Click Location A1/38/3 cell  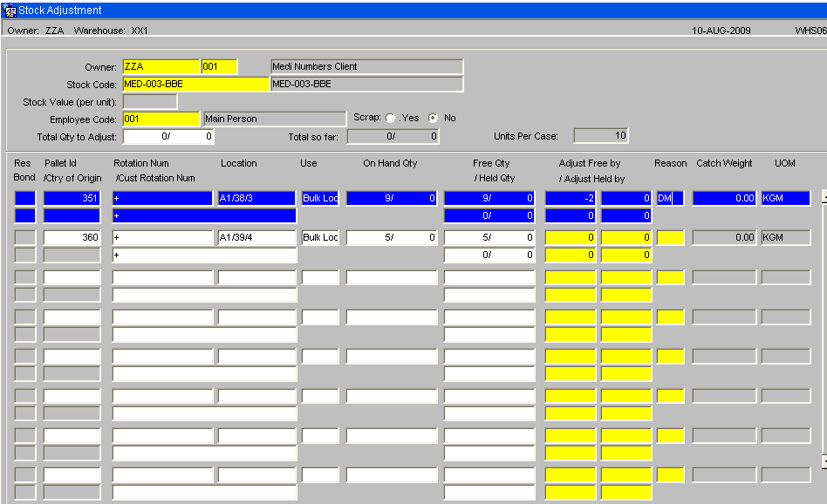click(x=256, y=198)
